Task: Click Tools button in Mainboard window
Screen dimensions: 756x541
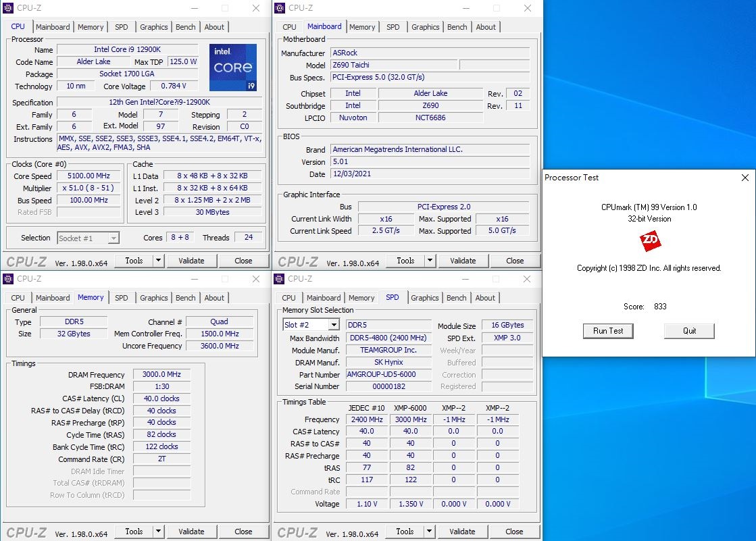Action: [405, 261]
